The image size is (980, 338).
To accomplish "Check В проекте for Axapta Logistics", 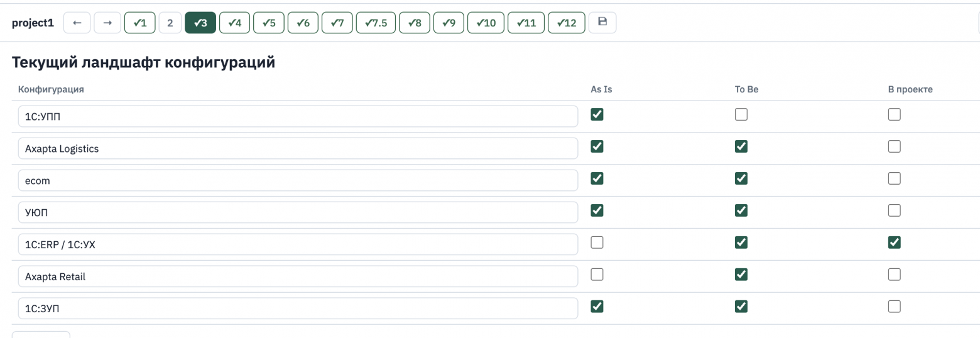I will [895, 146].
